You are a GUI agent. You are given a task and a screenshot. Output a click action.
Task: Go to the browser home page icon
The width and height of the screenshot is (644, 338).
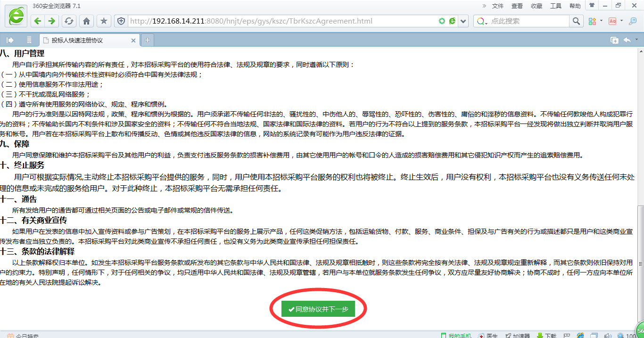tap(86, 21)
